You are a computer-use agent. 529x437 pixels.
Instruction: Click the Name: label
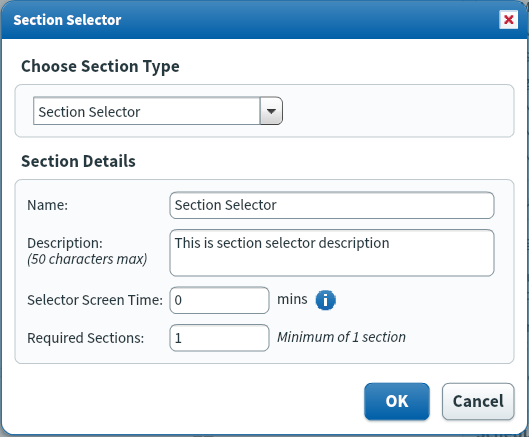point(48,205)
